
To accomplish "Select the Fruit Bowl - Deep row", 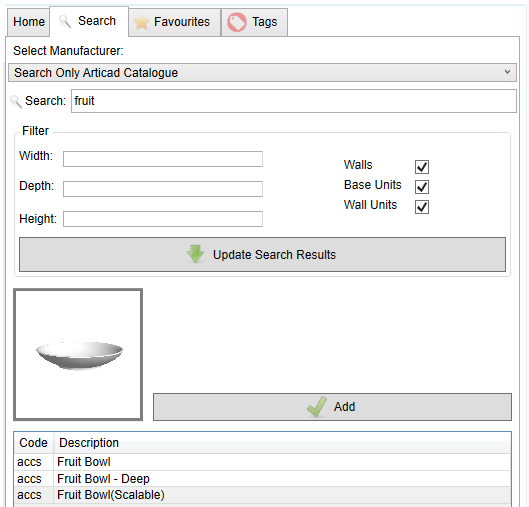I will (x=262, y=479).
